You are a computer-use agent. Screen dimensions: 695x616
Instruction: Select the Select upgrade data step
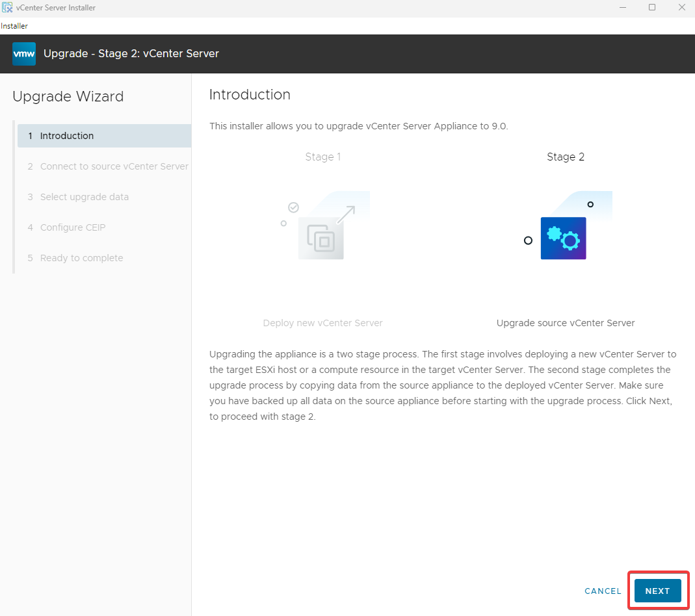tap(78, 197)
